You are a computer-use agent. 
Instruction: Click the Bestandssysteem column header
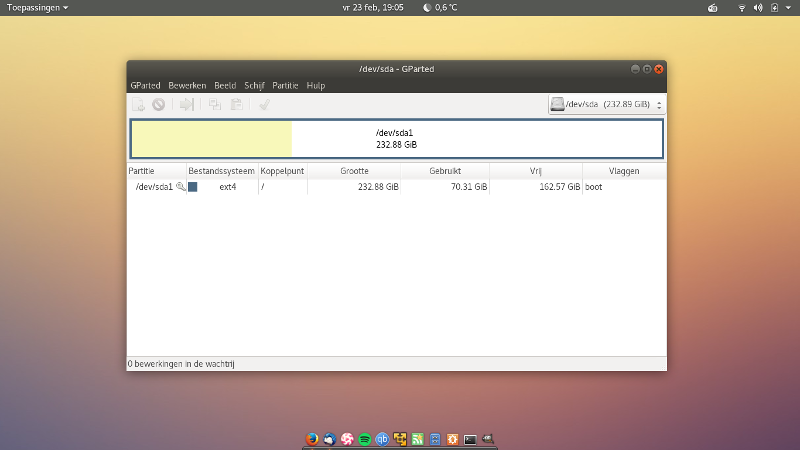[x=221, y=171]
